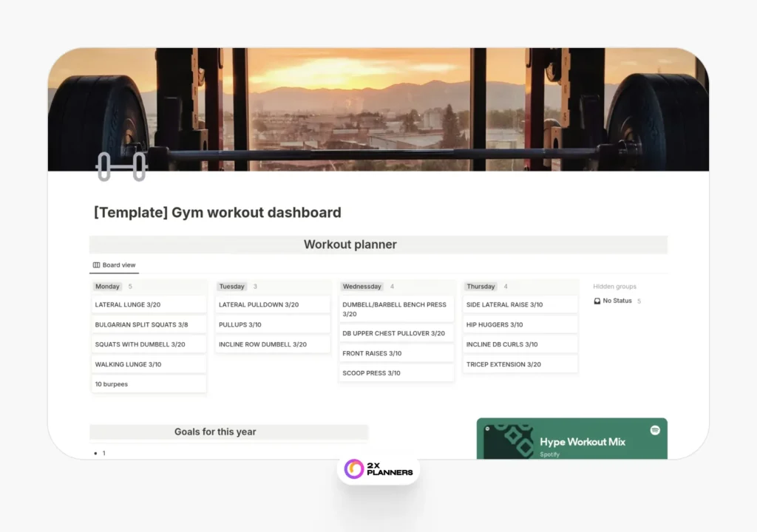Click the Spotify logo icon

[x=655, y=430]
